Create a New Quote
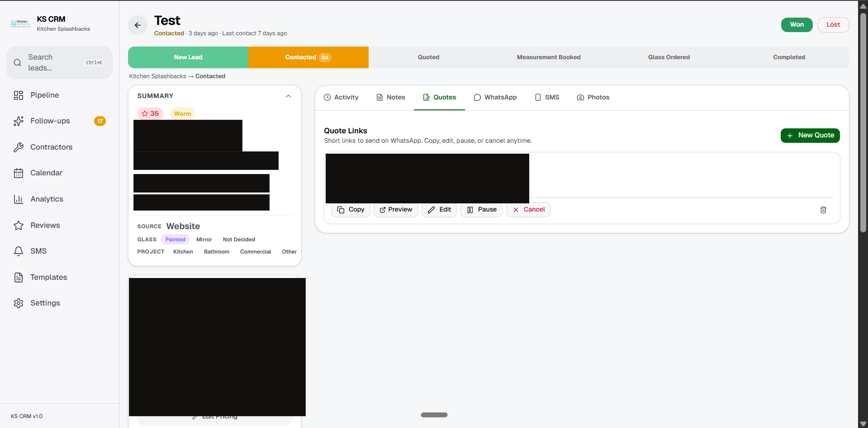 809,135
